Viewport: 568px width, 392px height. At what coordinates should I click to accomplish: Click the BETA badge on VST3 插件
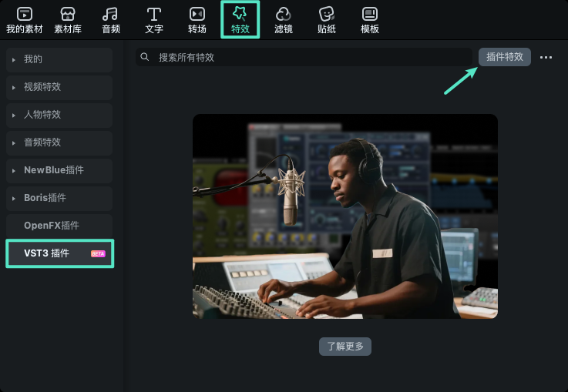(x=98, y=253)
